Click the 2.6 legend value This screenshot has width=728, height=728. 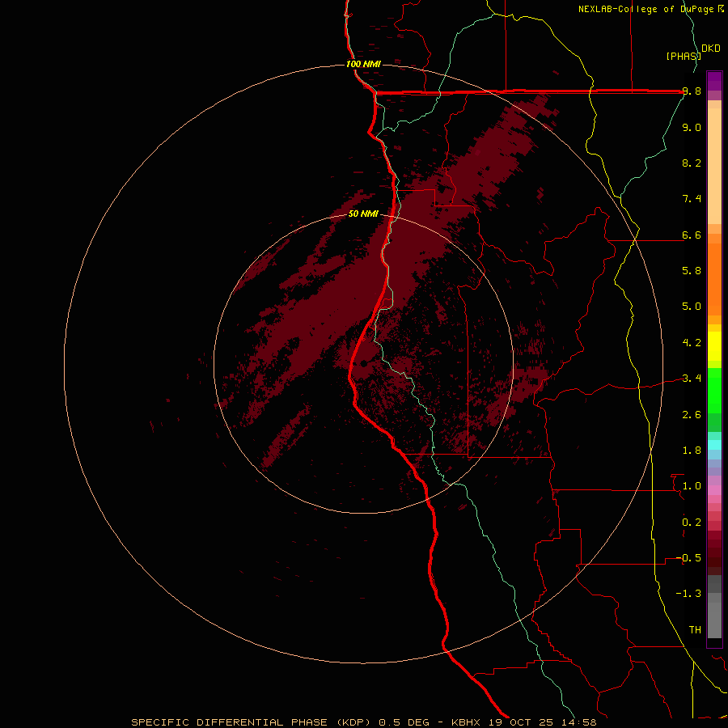pyautogui.click(x=692, y=415)
